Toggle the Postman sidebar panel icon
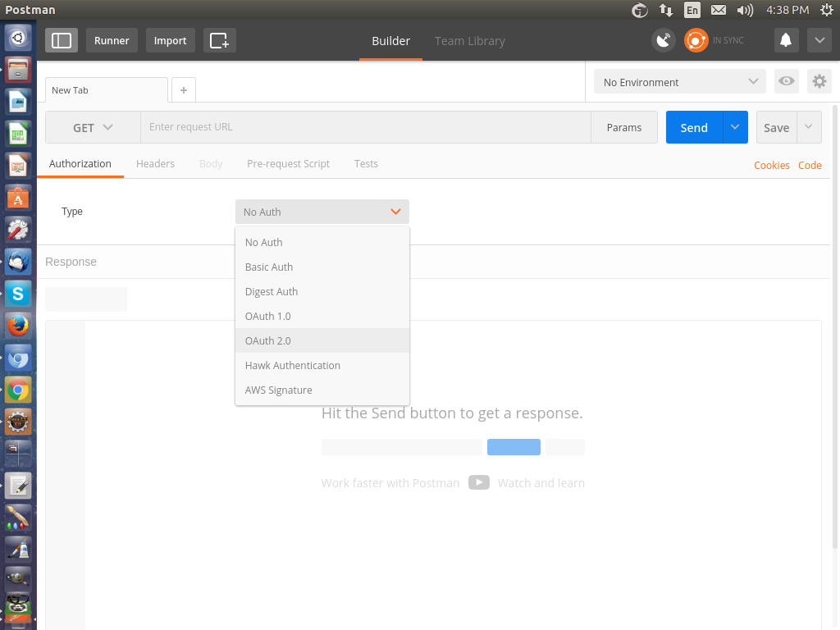The image size is (840, 630). [x=61, y=41]
